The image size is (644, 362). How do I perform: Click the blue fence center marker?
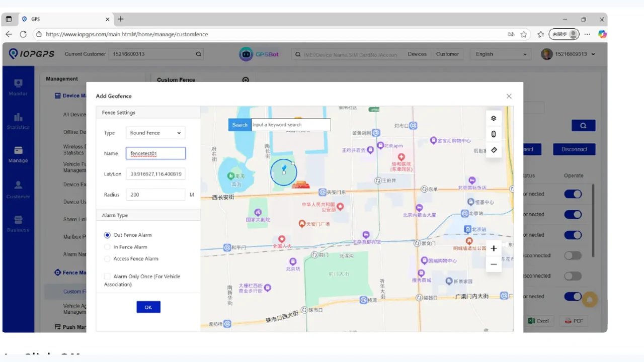click(284, 168)
